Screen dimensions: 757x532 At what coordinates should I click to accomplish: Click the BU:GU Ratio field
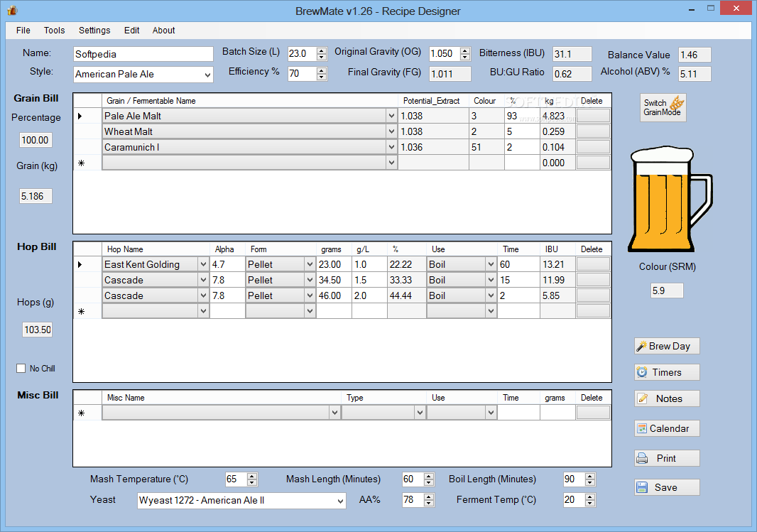572,74
